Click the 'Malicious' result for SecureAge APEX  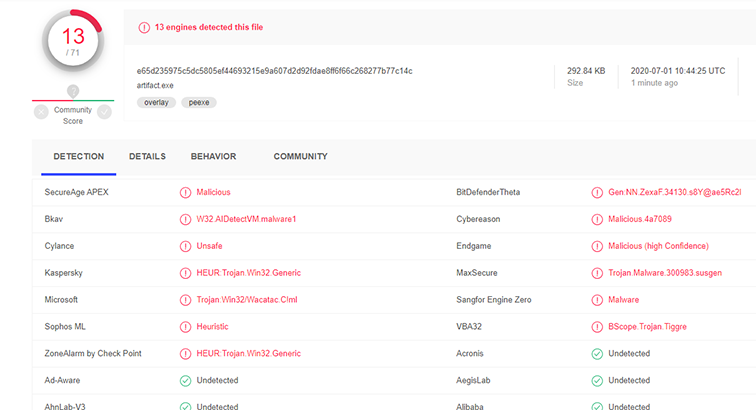(x=213, y=192)
